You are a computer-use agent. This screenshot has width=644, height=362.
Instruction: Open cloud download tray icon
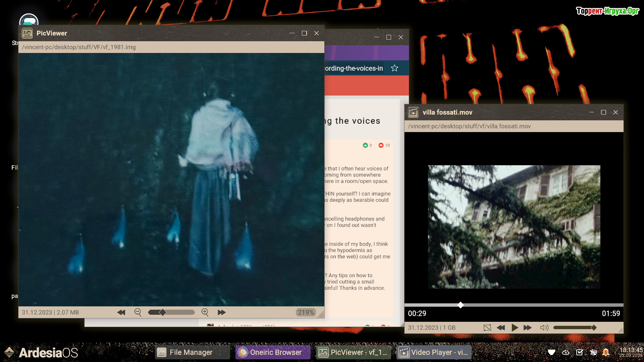[566, 352]
